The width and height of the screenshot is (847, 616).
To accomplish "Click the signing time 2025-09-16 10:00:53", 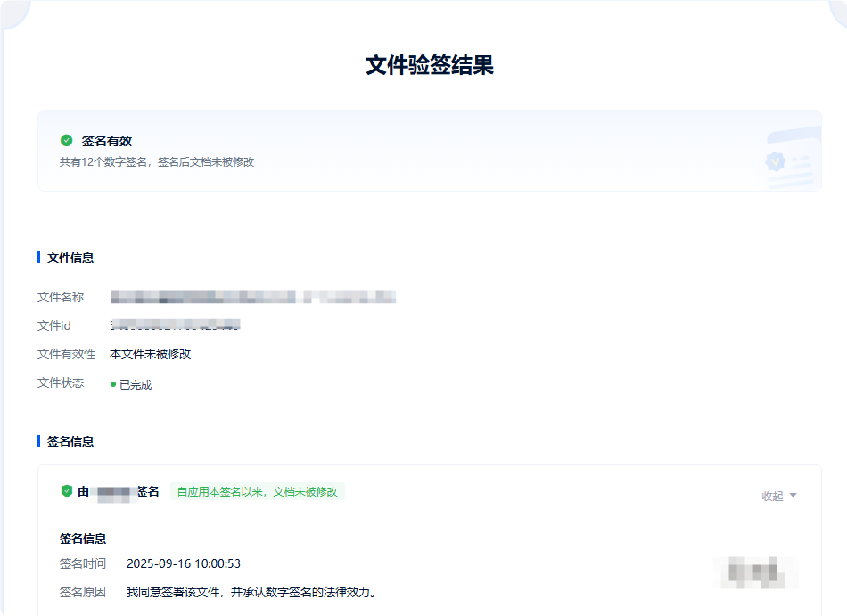I will [184, 563].
